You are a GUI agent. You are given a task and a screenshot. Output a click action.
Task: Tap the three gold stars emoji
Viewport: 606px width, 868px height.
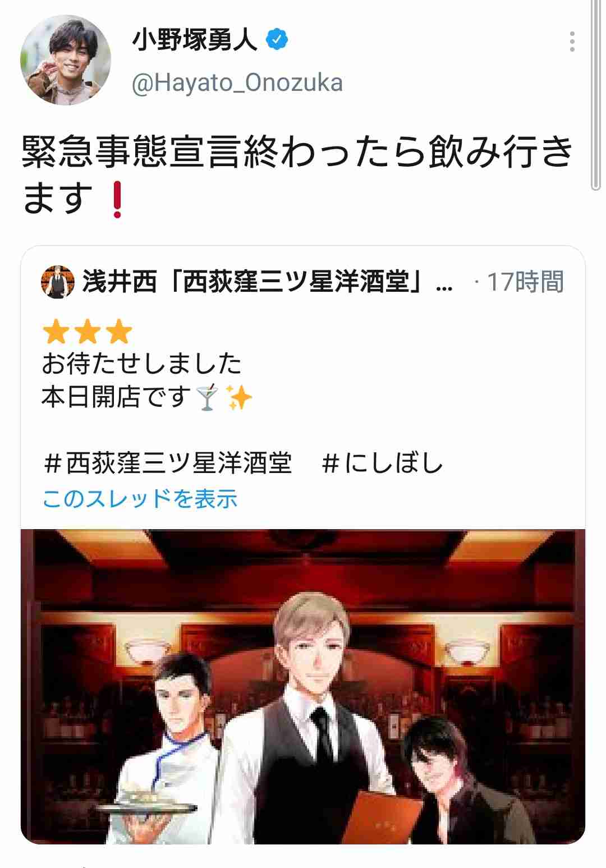click(87, 332)
